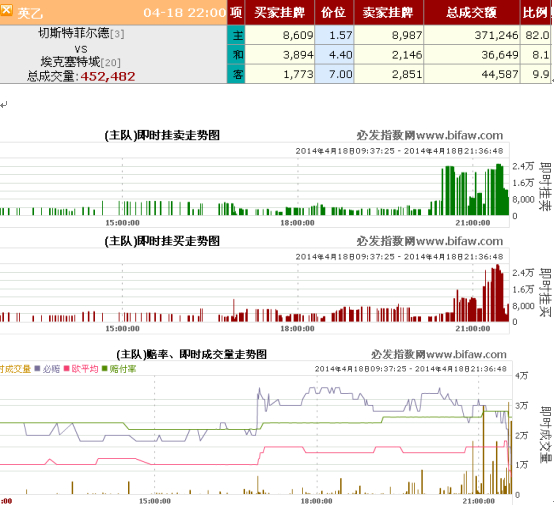Click the 总成交额 column header

[471, 12]
